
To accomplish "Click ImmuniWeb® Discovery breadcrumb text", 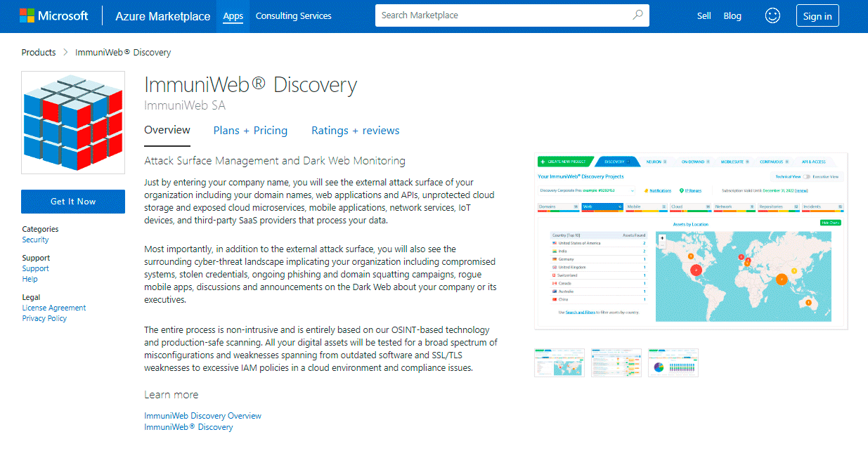I will [123, 53].
